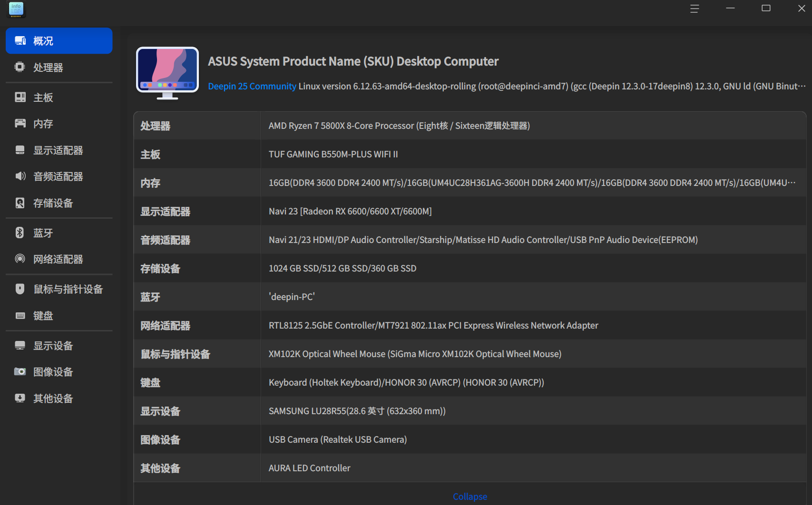
Task: Select the AURA LED Controller value
Action: (x=309, y=468)
